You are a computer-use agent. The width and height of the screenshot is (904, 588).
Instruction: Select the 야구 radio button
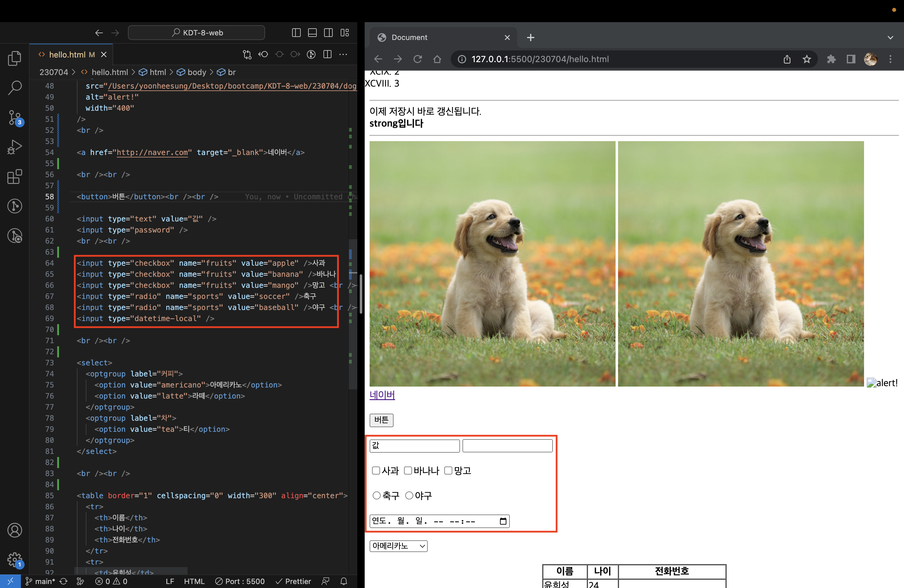[409, 495]
